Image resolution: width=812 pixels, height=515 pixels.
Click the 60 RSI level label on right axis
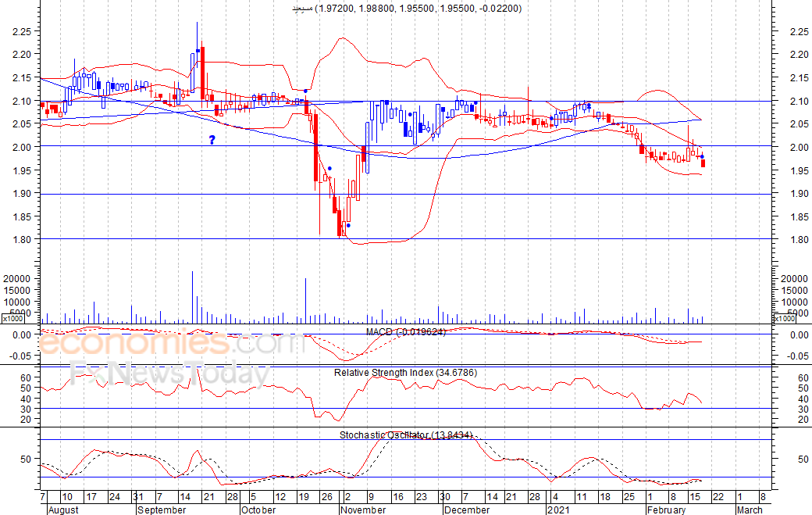[803, 377]
